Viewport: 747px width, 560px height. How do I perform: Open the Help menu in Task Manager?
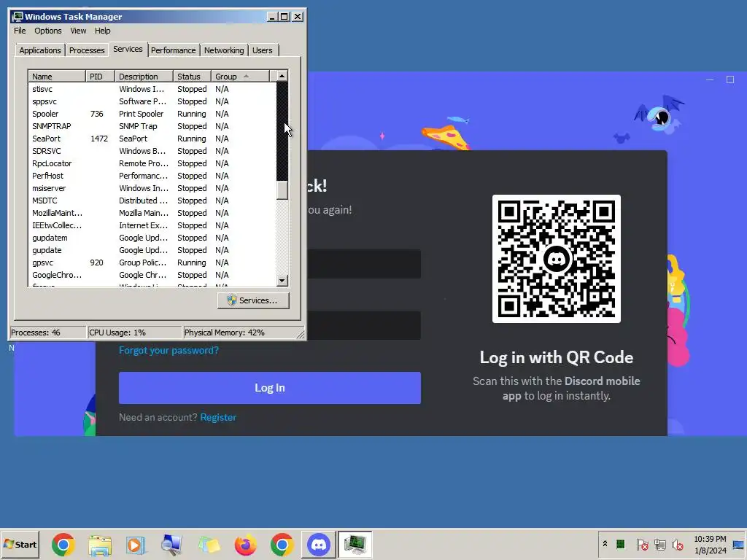coord(102,31)
